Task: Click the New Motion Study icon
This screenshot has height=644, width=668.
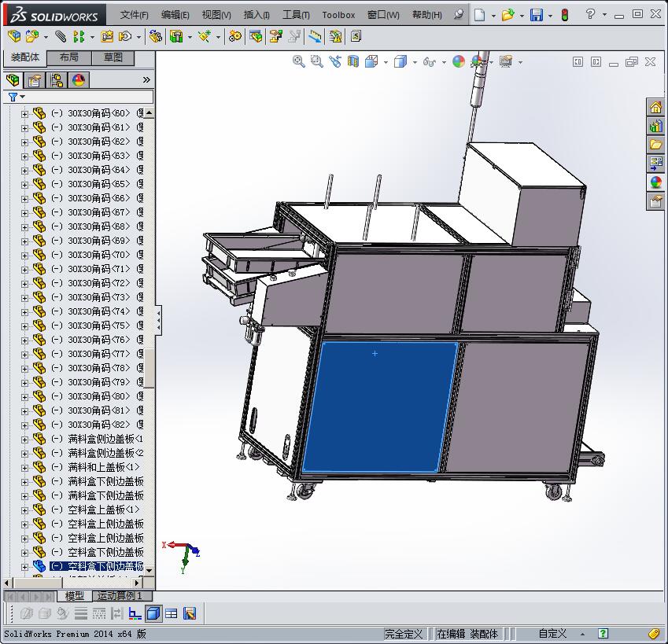Action: coord(234,37)
